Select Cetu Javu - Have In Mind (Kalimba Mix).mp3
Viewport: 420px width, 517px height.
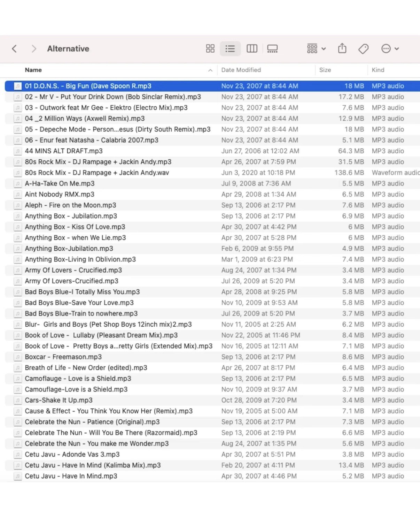(93, 465)
